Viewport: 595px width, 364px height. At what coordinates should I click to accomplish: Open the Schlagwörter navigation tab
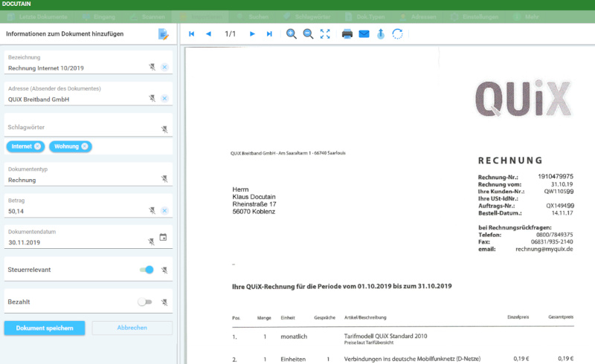pyautogui.click(x=308, y=16)
